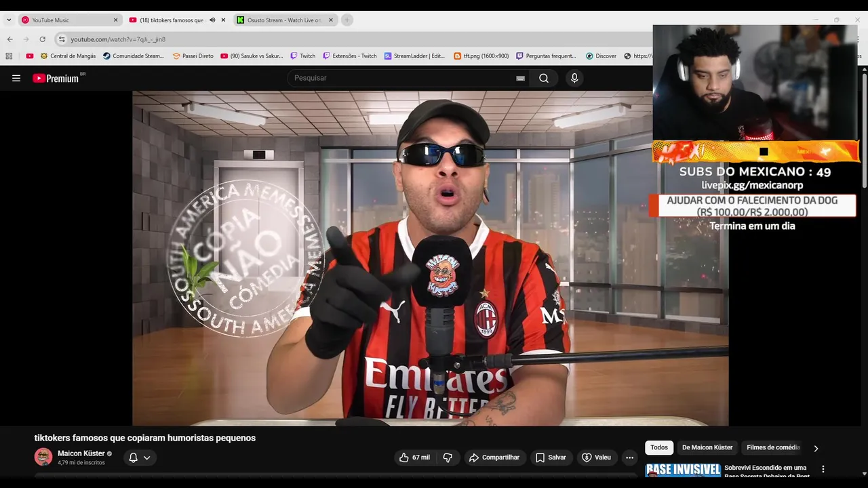Image resolution: width=868 pixels, height=488 pixels.
Task: Go forward with browser forward arrow
Action: click(26, 39)
